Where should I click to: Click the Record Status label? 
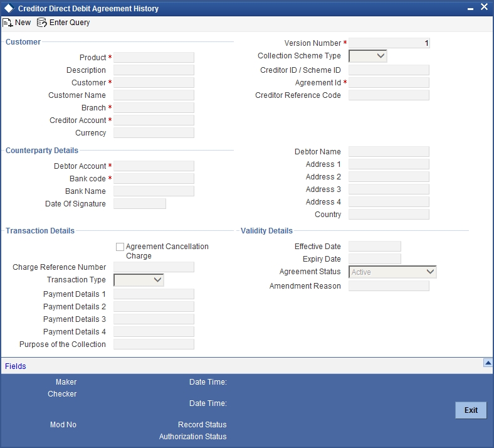pos(202,425)
